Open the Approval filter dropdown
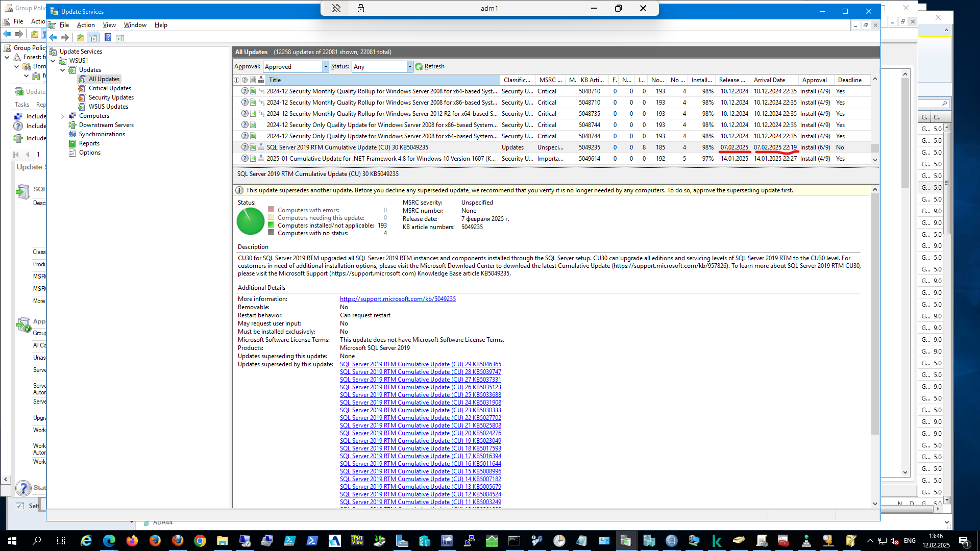This screenshot has width=980, height=551. pos(326,67)
